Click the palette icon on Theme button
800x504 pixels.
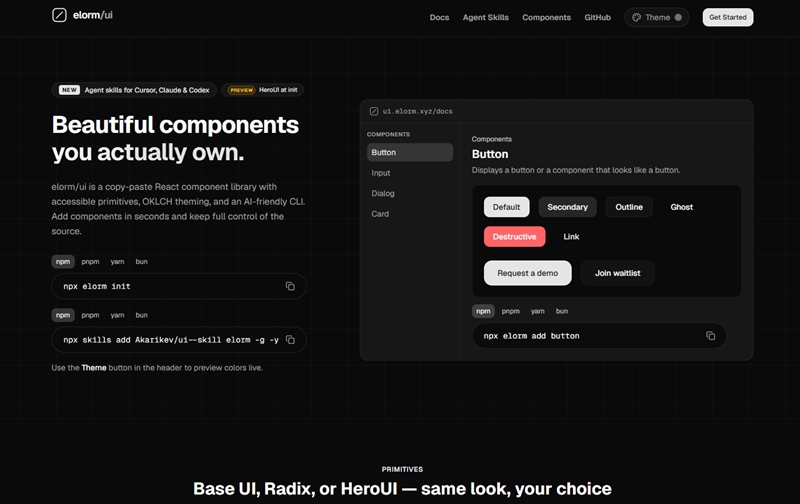637,17
